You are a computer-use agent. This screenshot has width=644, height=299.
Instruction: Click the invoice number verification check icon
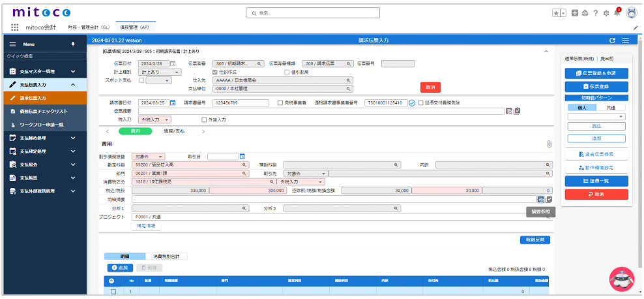click(413, 102)
